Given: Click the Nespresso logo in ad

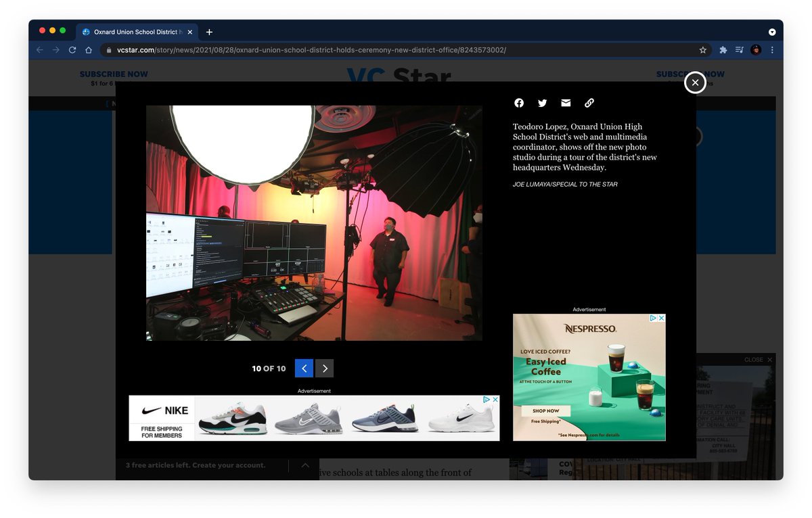Looking at the screenshot, I should [x=589, y=329].
